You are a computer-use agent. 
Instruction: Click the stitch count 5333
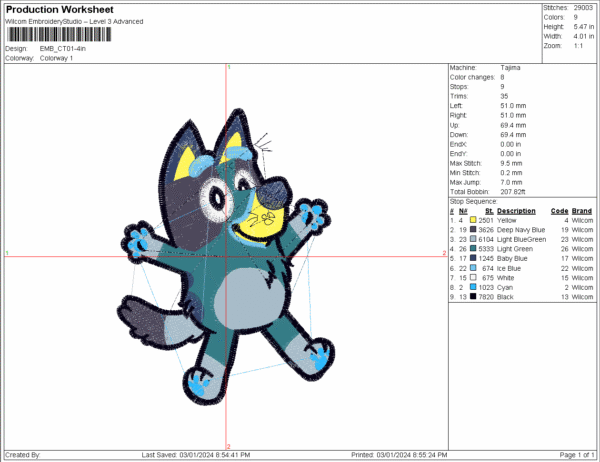(486, 249)
